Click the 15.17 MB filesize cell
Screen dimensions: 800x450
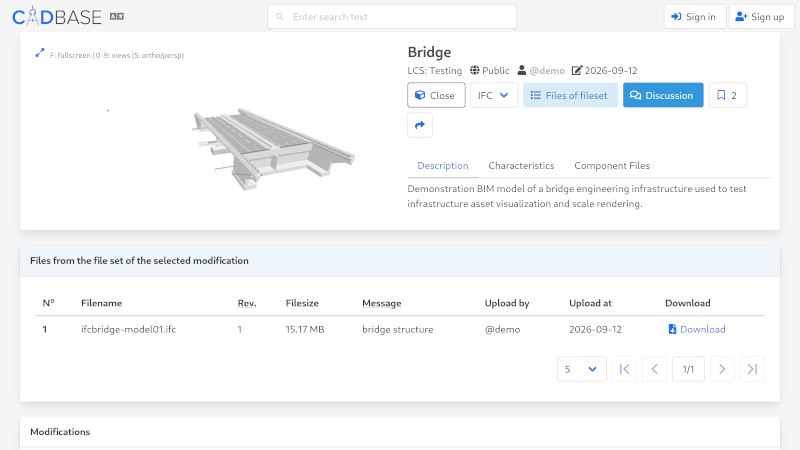coord(305,329)
